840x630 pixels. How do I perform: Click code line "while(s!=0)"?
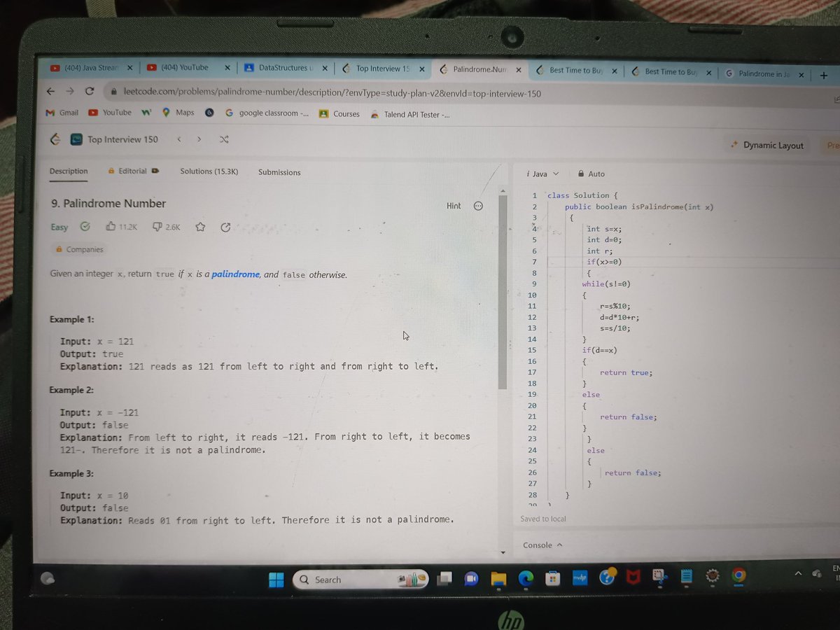[x=606, y=284]
